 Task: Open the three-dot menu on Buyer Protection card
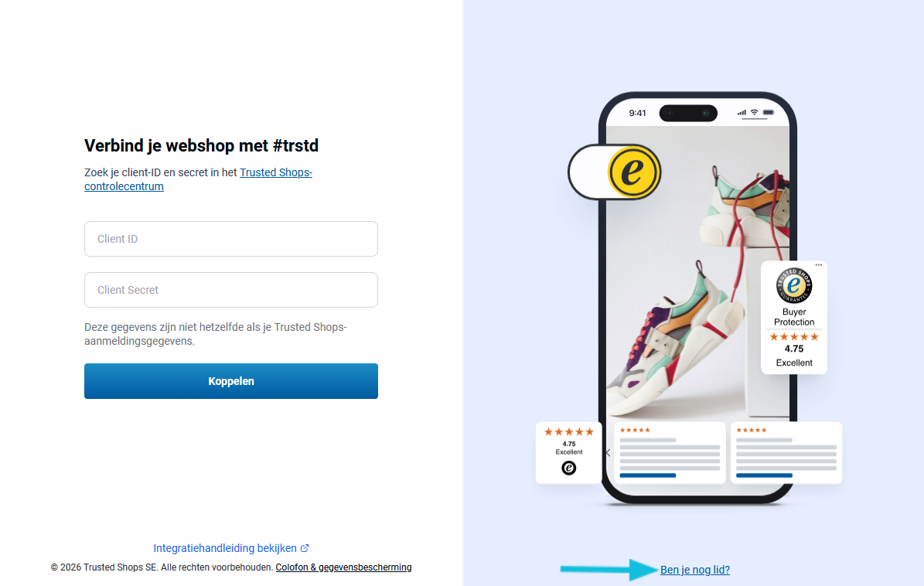tap(819, 265)
